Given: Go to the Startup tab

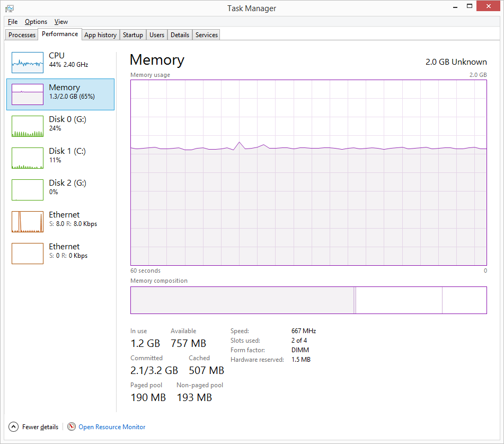Looking at the screenshot, I should pyautogui.click(x=132, y=35).
